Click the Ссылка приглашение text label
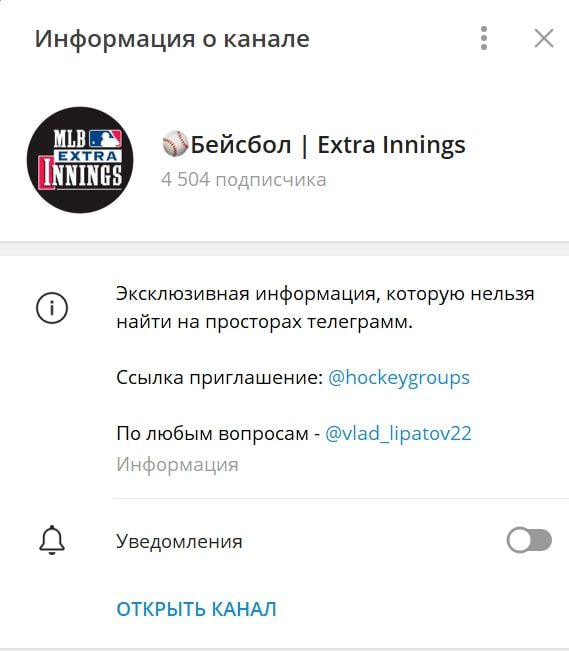The width and height of the screenshot is (569, 651). (x=219, y=378)
